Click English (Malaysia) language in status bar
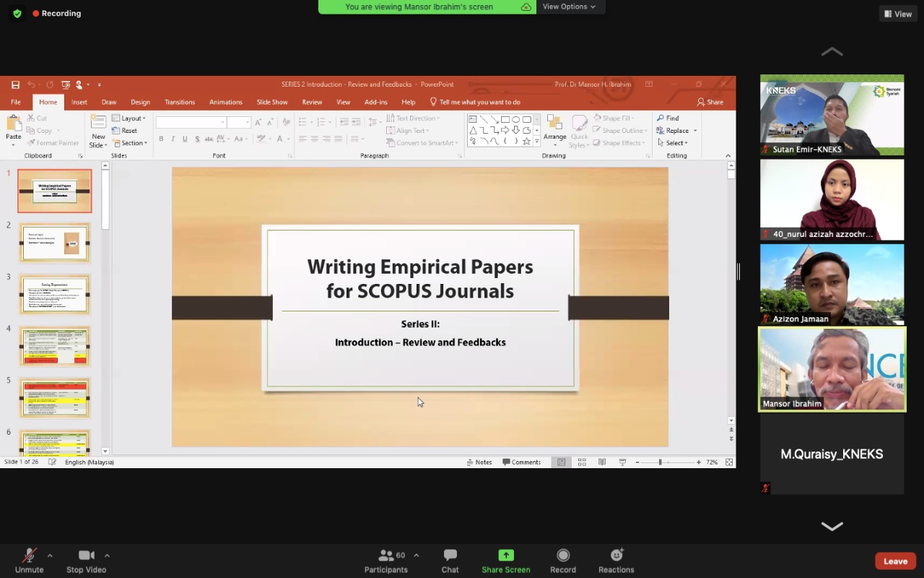 pos(90,462)
